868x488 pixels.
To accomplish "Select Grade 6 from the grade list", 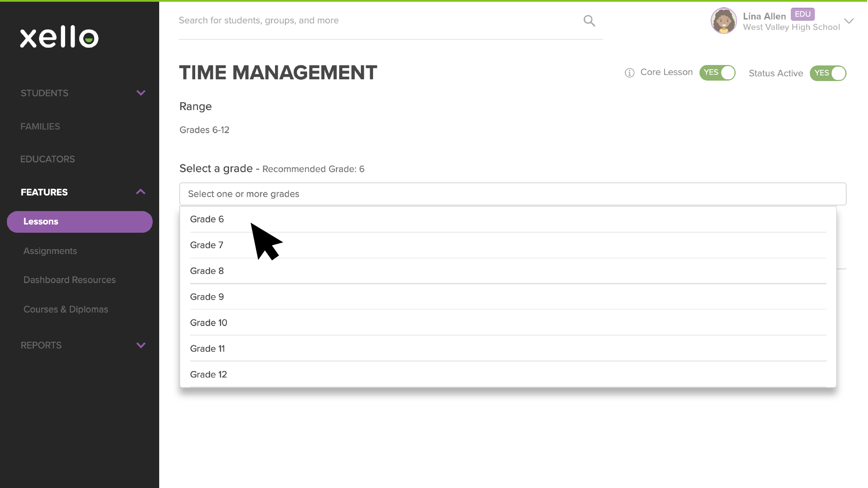I will point(207,219).
